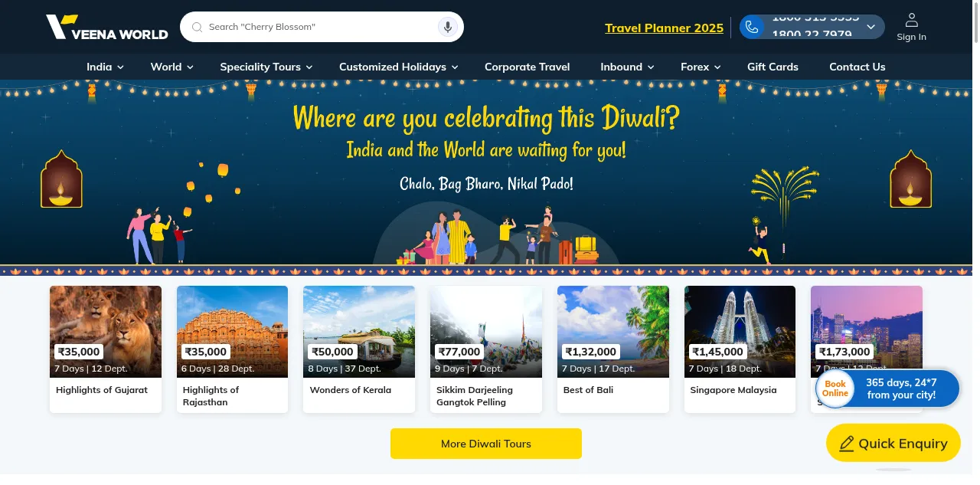Expand the India menu chevron

coord(120,67)
